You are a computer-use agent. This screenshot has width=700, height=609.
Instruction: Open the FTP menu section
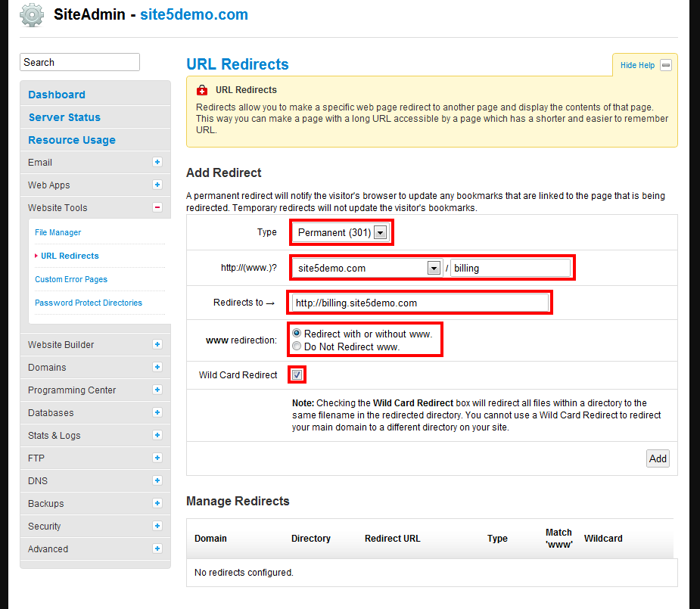click(95, 458)
